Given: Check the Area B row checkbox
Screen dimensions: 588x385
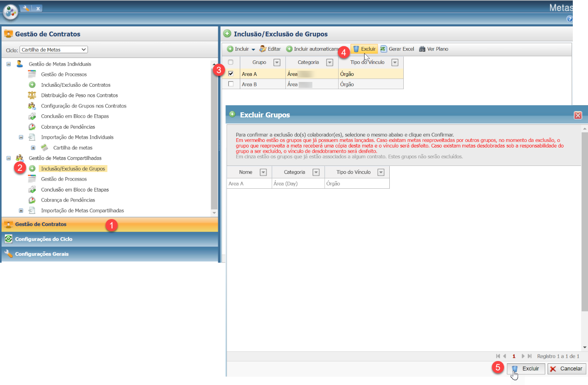Looking at the screenshot, I should (x=231, y=84).
